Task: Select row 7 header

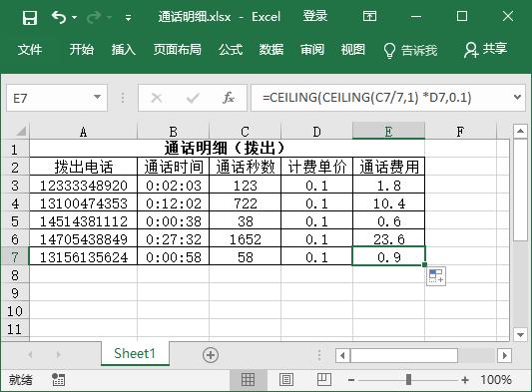Action: tap(15, 257)
